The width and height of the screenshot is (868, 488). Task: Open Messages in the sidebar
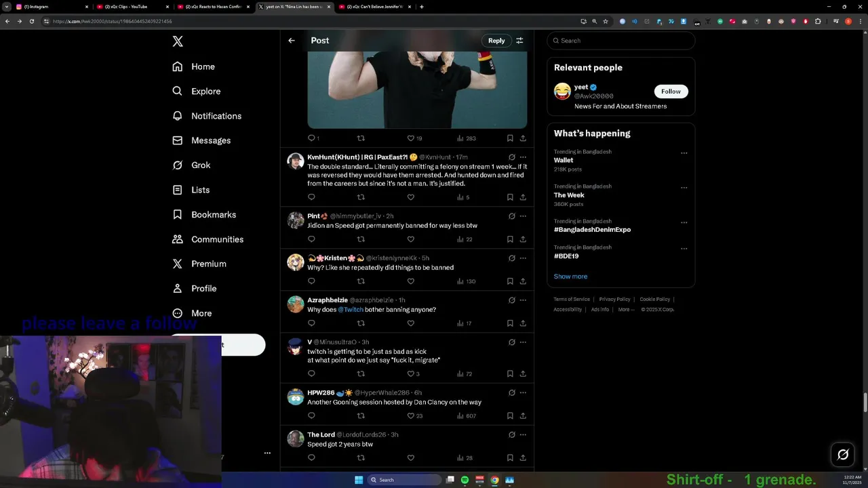(x=201, y=140)
